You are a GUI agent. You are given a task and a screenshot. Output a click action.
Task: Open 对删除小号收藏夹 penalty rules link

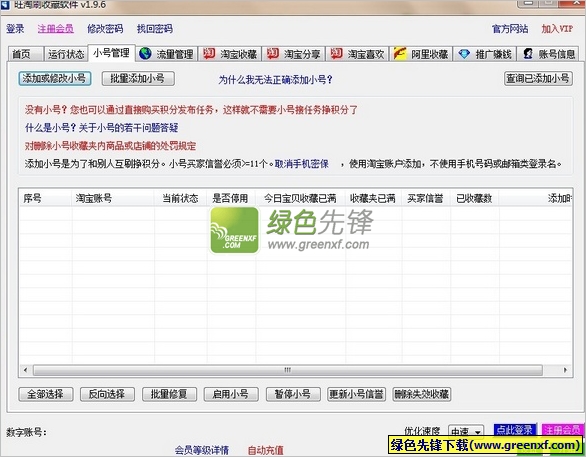tap(110, 146)
